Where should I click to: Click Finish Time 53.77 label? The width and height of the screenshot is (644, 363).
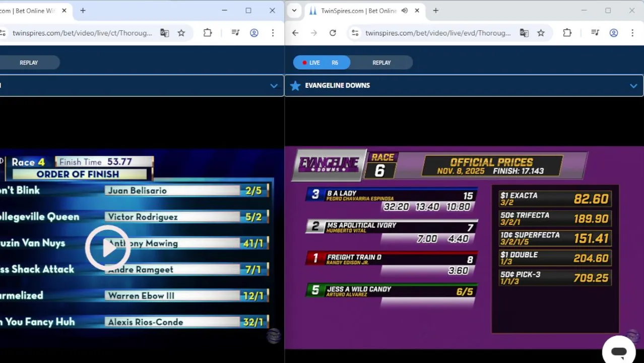(x=96, y=162)
